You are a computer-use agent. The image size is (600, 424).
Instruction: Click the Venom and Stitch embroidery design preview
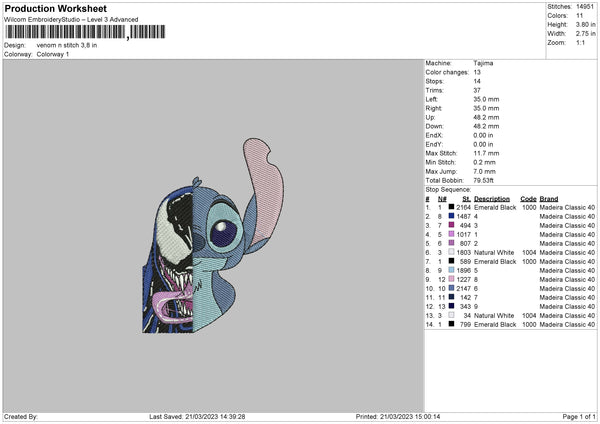click(213, 235)
